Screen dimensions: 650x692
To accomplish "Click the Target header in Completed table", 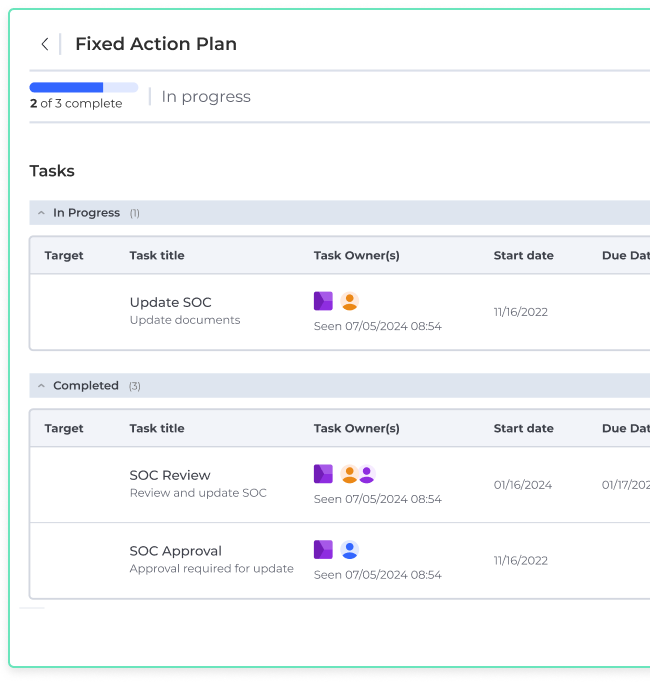I will click(x=64, y=429).
